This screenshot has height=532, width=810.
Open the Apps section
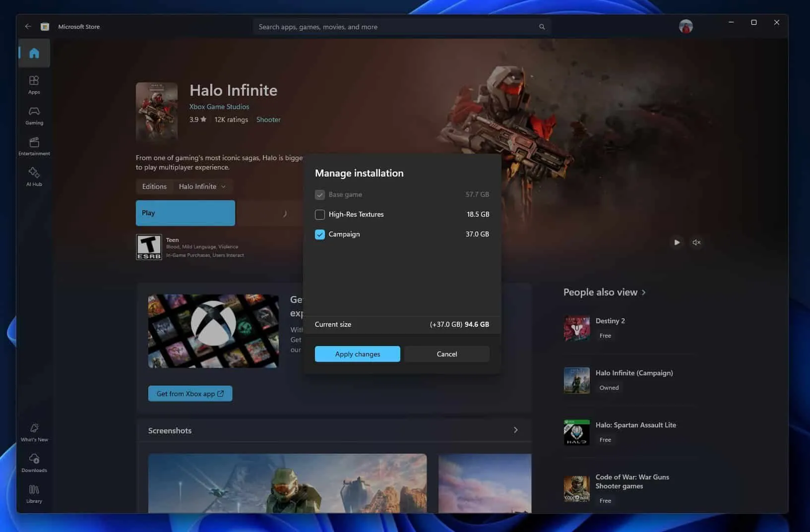click(x=34, y=84)
